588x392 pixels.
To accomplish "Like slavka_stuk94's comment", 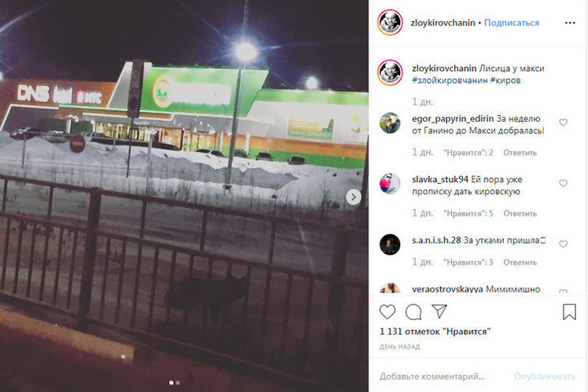I will point(563,183).
